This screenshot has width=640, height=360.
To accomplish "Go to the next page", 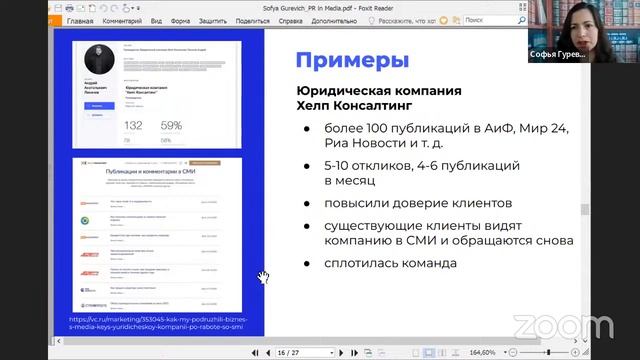I will tap(341, 353).
